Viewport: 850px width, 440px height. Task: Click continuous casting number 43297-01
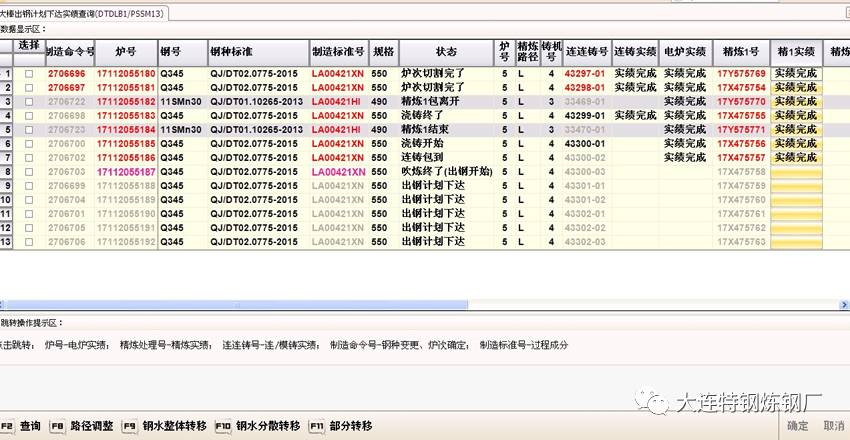(584, 74)
